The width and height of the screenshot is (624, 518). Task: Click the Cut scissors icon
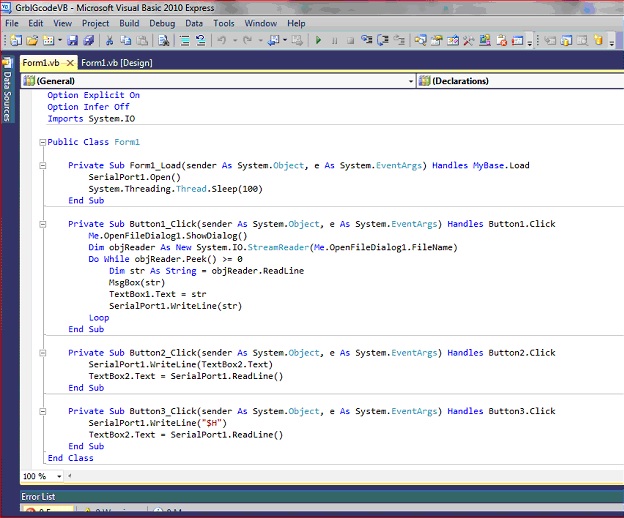click(110, 41)
